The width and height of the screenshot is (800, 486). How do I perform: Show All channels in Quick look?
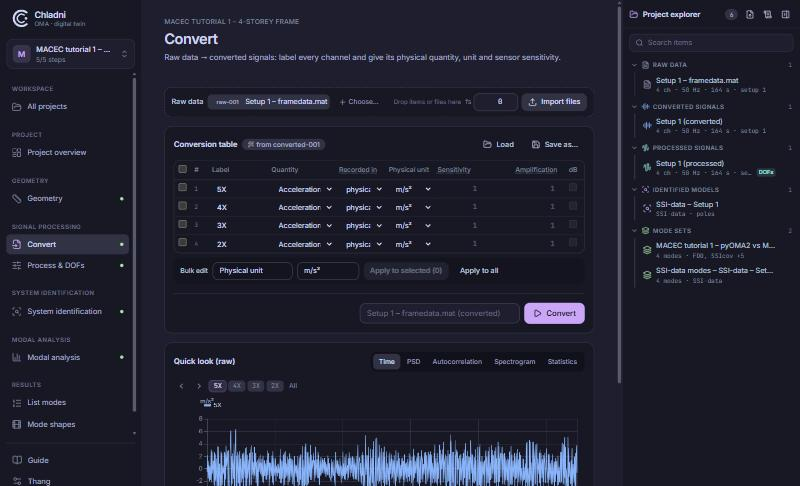[x=293, y=386]
